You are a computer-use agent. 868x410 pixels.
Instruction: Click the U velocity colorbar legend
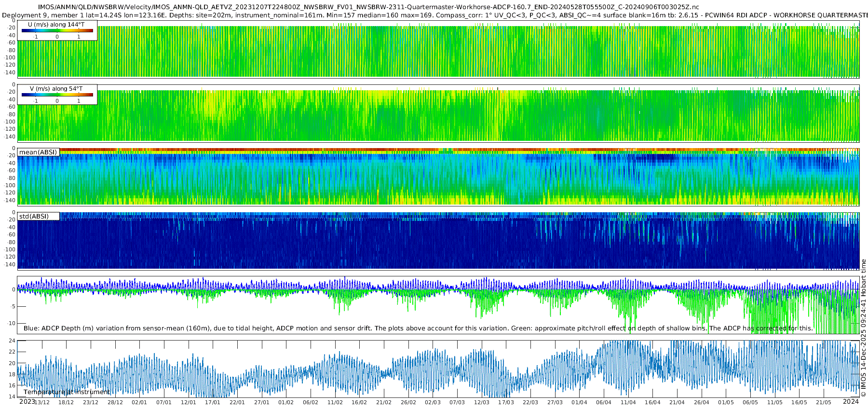(x=57, y=30)
